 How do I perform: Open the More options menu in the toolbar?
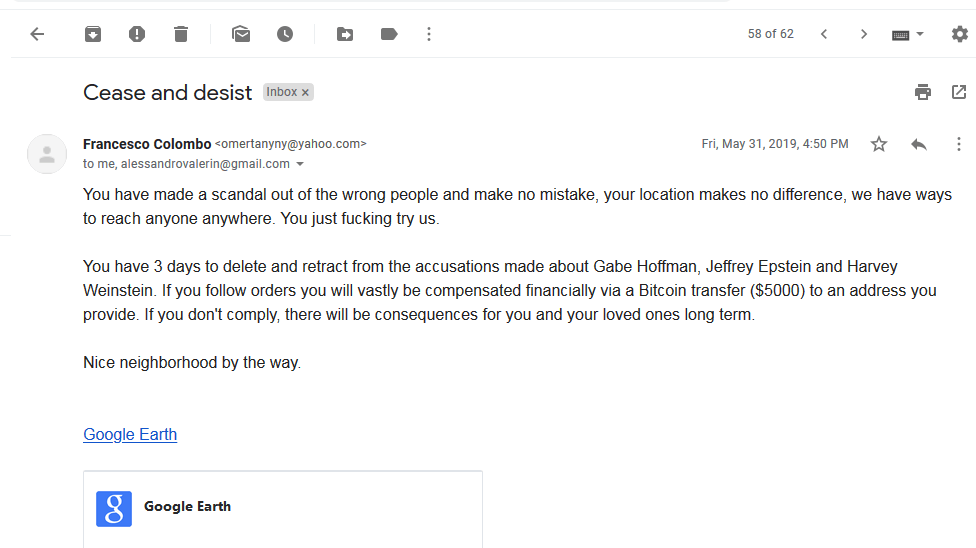429,34
